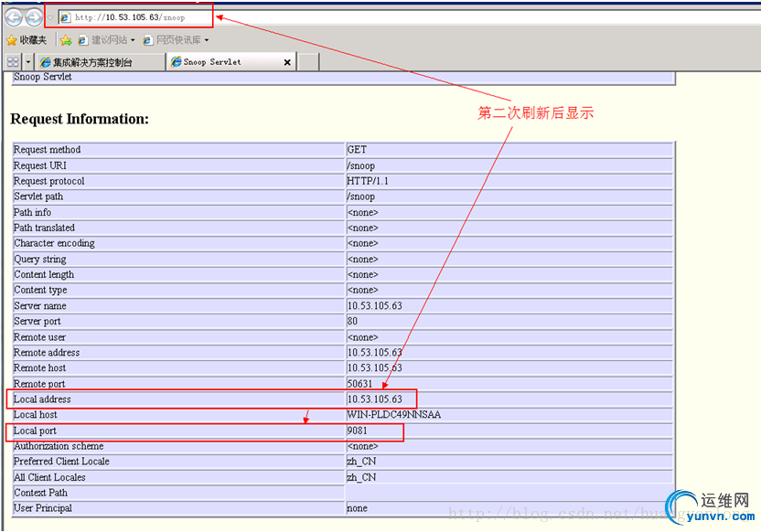Screen dimensions: 761x532
Task: Click the address bar URL field
Action: pyautogui.click(x=410, y=17)
